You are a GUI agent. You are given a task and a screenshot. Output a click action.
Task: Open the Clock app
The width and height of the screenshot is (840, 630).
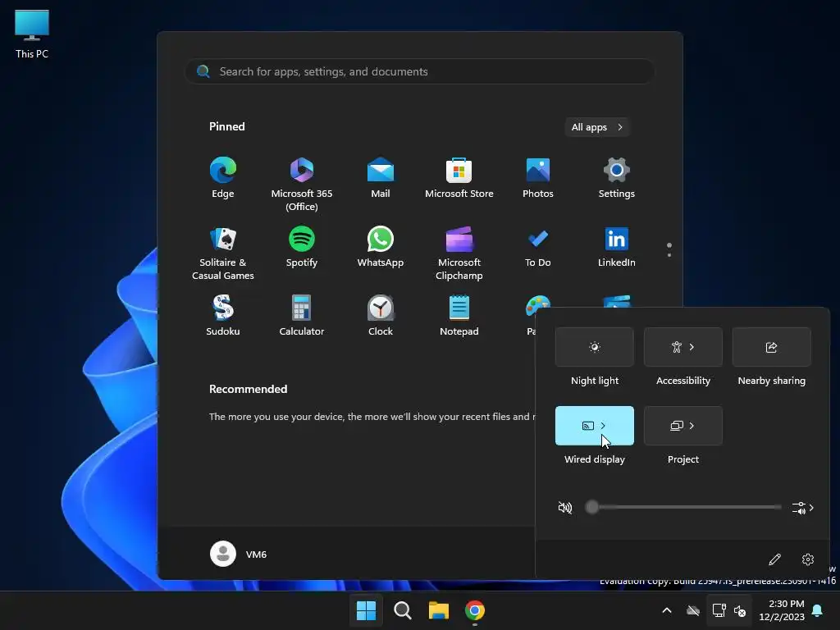pyautogui.click(x=381, y=316)
